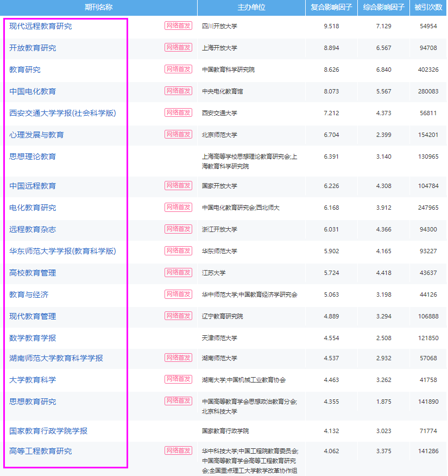Viewport: 448px width, 476px height.
Task: Open the 教育研究 journal link
Action: pos(24,70)
